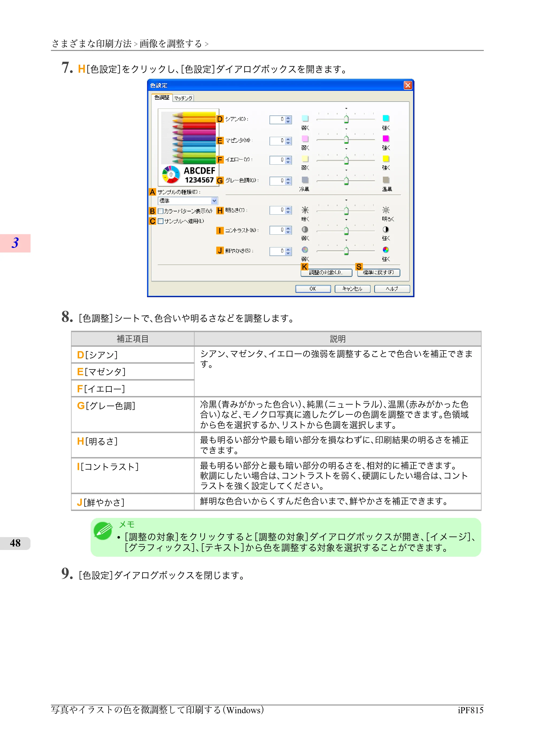This screenshot has width=535, height=756.
Task: Click the 調整の対象 button
Action: click(x=326, y=273)
